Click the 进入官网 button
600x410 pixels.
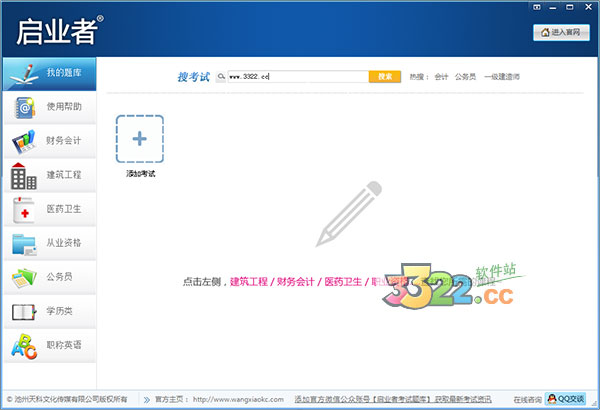pos(561,33)
